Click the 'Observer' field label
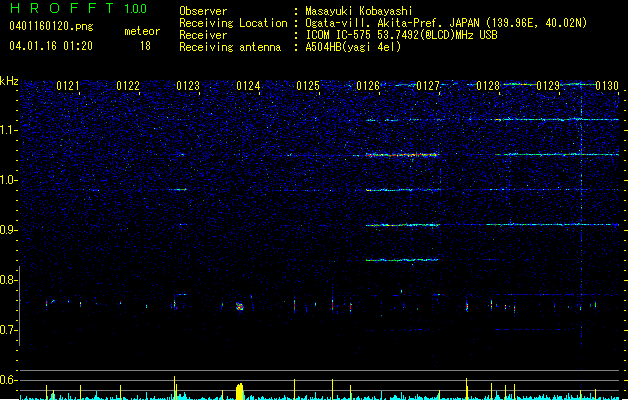This screenshot has width=629, height=400. click(203, 11)
